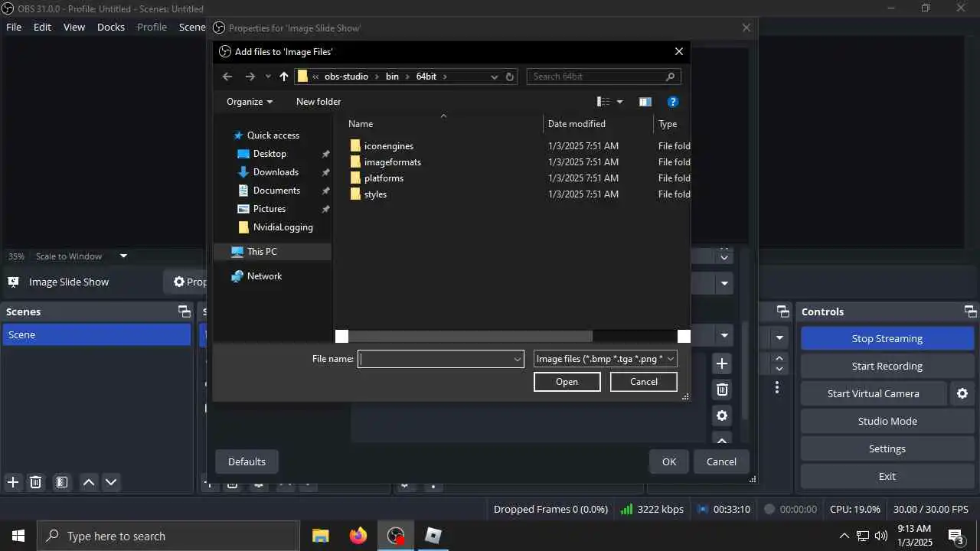
Task: Select This PC in the navigation pane
Action: pos(273,252)
